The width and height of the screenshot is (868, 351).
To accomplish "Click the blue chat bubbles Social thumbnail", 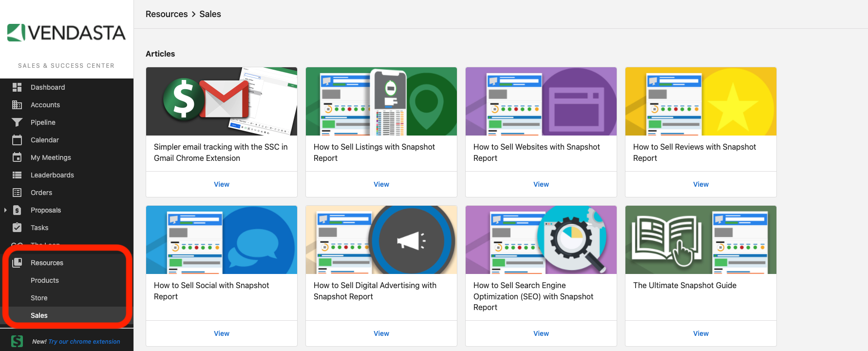I will (x=222, y=240).
